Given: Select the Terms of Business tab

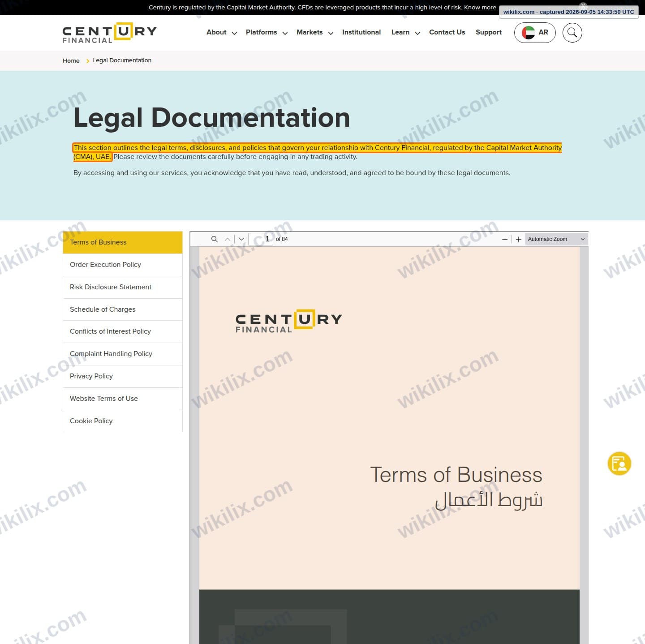Looking at the screenshot, I should click(123, 242).
